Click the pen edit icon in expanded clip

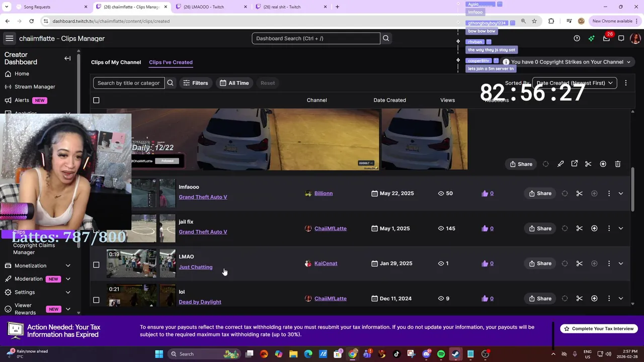[560, 164]
